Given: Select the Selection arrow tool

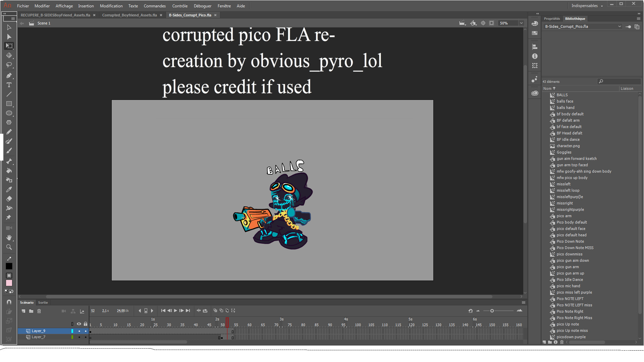Looking at the screenshot, I should tap(9, 27).
